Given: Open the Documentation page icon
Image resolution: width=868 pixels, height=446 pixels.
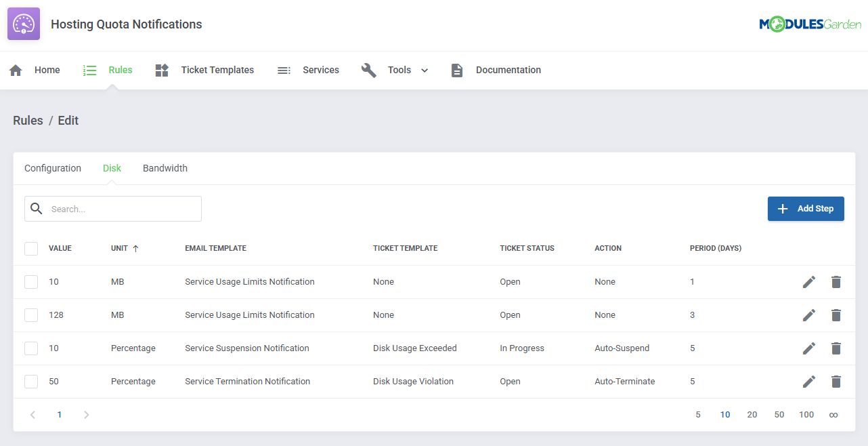Looking at the screenshot, I should pyautogui.click(x=457, y=69).
